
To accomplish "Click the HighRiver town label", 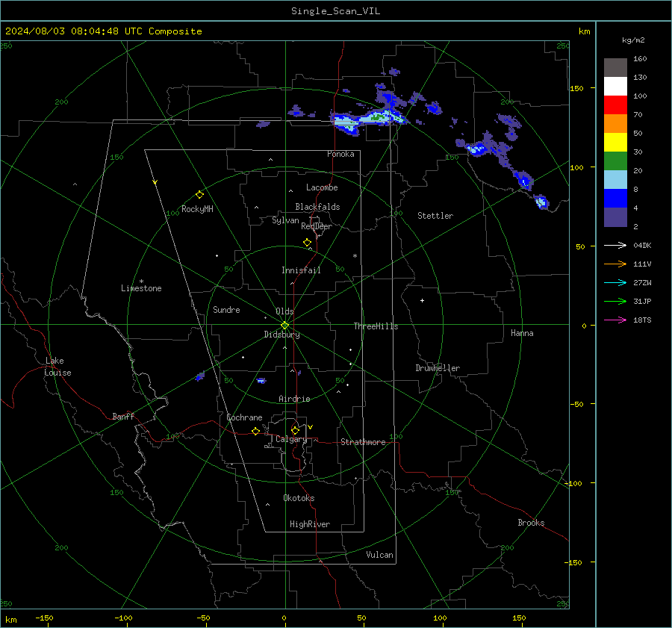I will click(x=310, y=524).
